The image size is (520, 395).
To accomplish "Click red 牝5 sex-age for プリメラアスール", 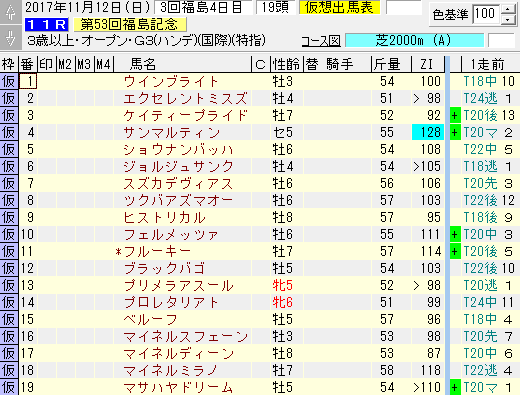I will click(283, 286).
